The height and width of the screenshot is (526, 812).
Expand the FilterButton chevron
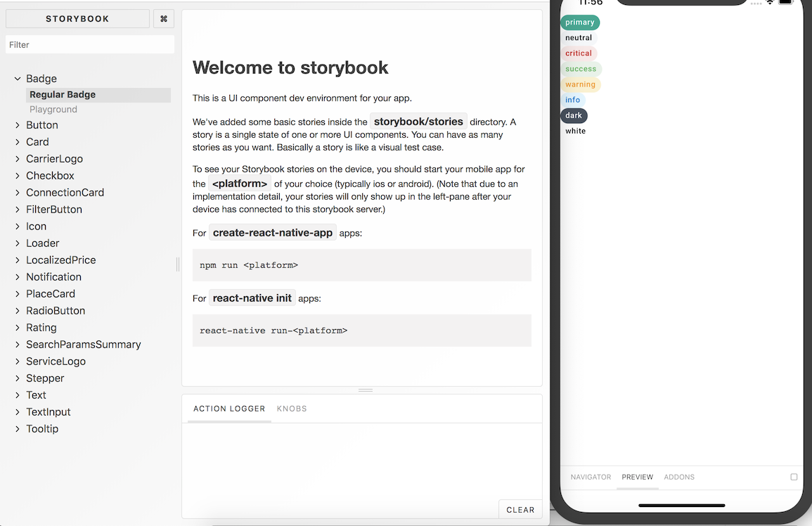[18, 210]
